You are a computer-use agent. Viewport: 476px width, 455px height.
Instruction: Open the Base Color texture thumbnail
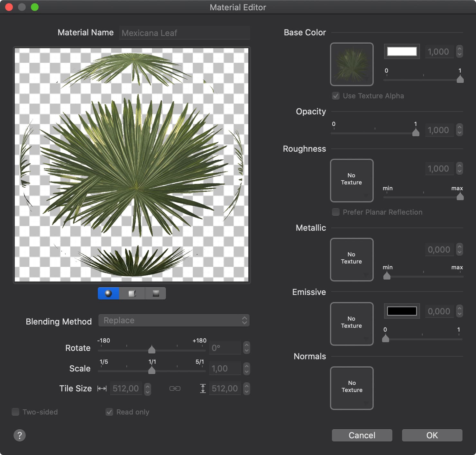[352, 64]
